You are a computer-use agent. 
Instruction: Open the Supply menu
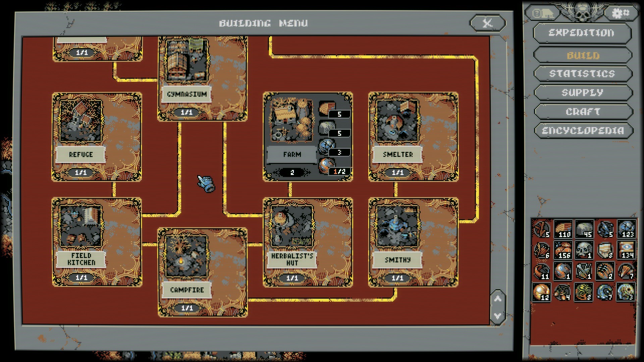click(582, 93)
